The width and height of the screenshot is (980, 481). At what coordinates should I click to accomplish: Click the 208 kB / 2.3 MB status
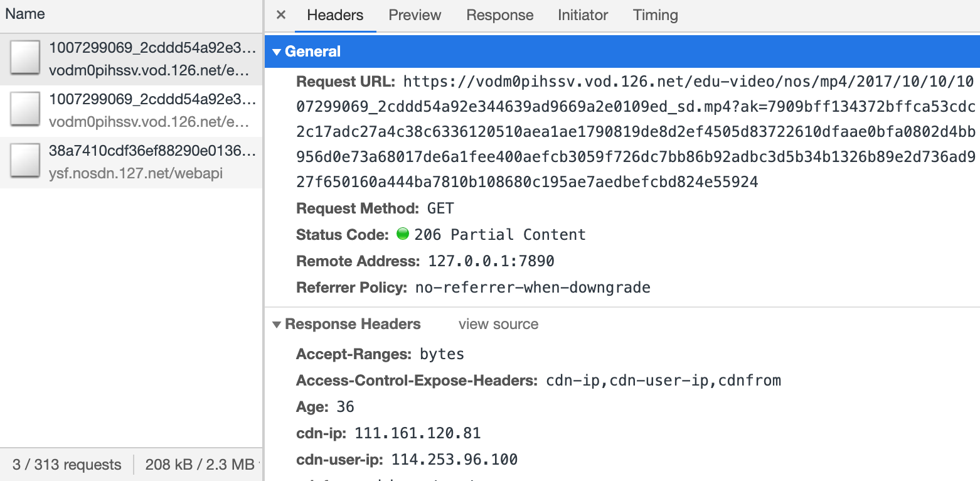pyautogui.click(x=200, y=465)
